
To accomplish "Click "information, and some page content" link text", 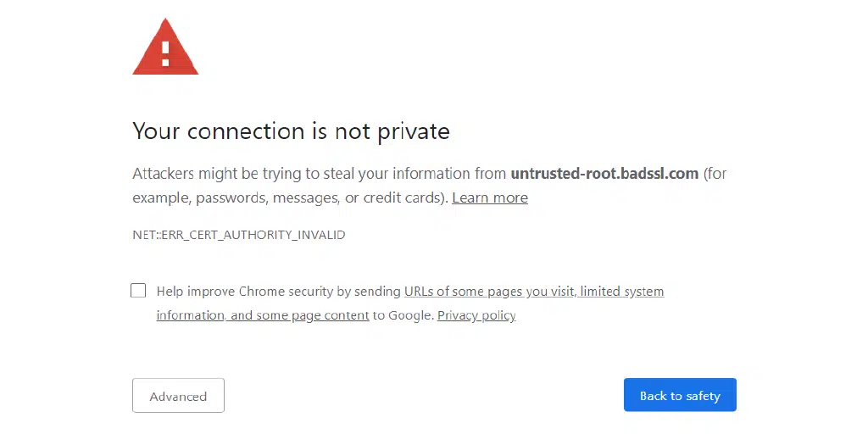I will pos(263,315).
